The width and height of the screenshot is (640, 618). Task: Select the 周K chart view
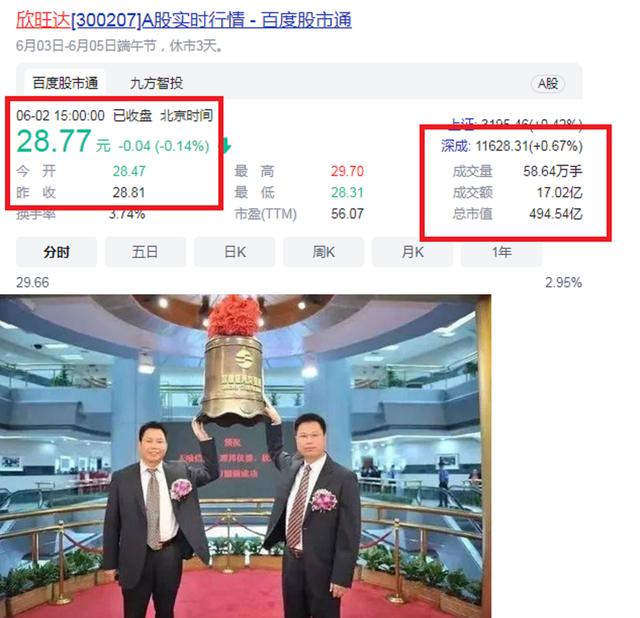point(324,252)
